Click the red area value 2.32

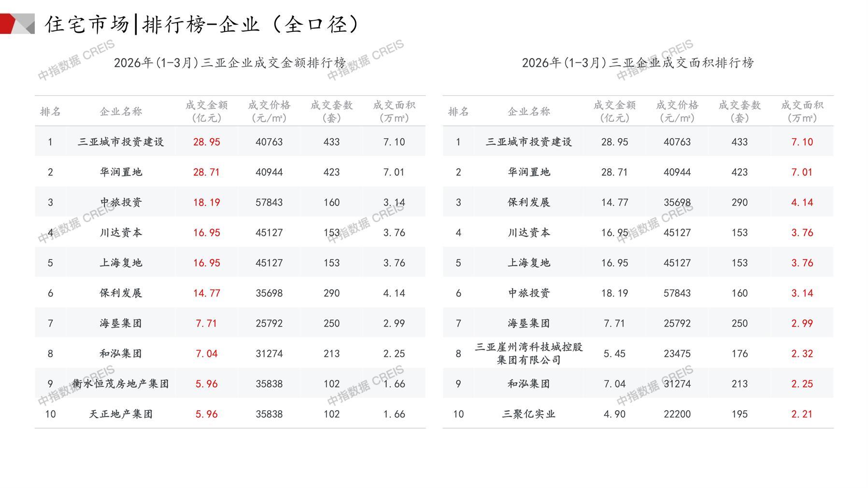(x=802, y=354)
